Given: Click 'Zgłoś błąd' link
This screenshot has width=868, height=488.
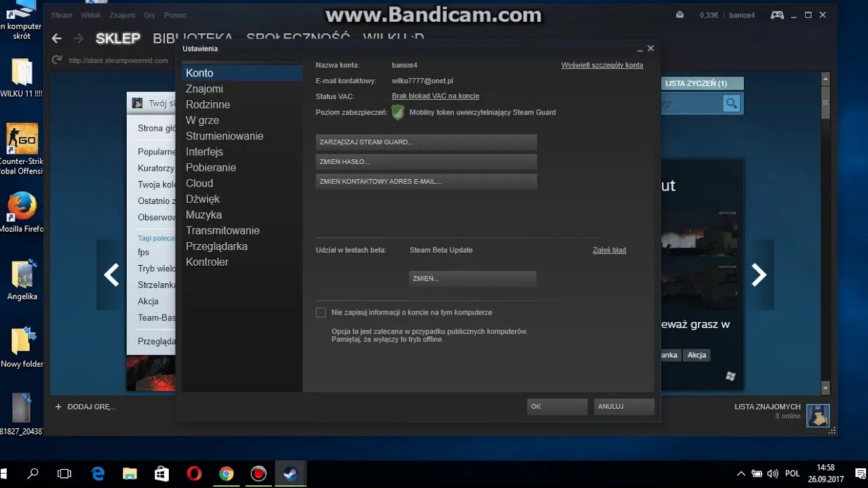Looking at the screenshot, I should (x=609, y=250).
